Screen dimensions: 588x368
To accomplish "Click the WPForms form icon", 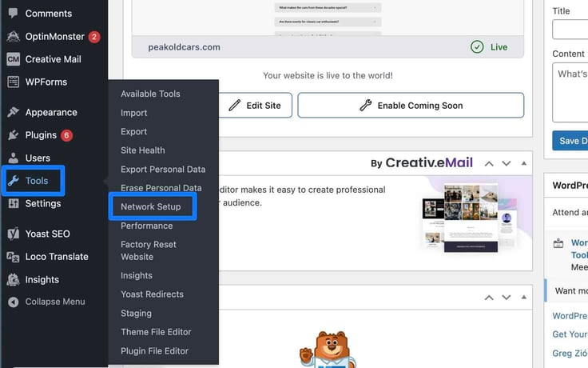I will (x=13, y=82).
